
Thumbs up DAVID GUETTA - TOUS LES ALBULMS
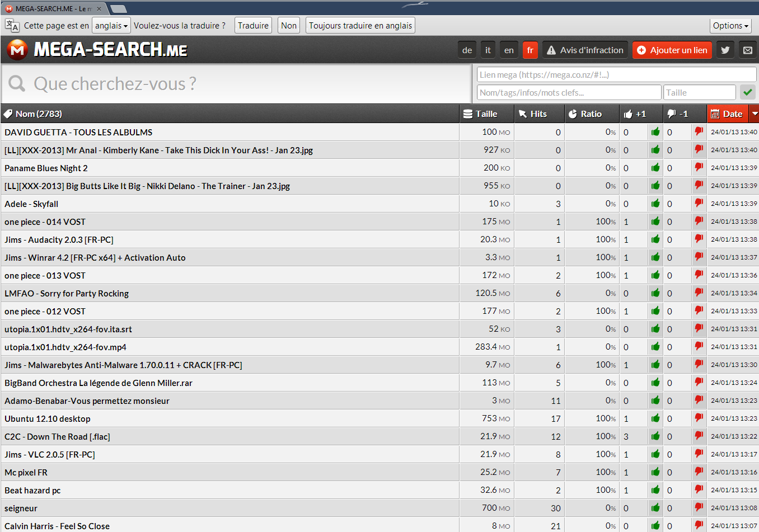[x=655, y=132]
